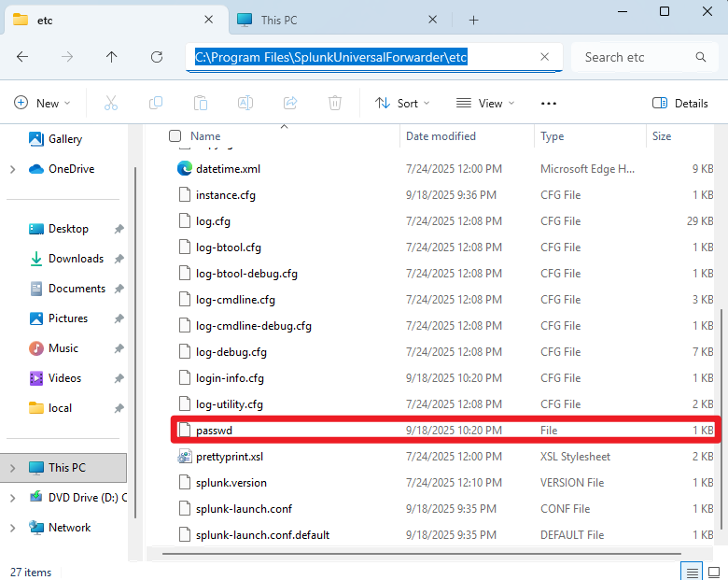The height and width of the screenshot is (580, 728).
Task: Click the Paste clipboard icon
Action: 201,104
